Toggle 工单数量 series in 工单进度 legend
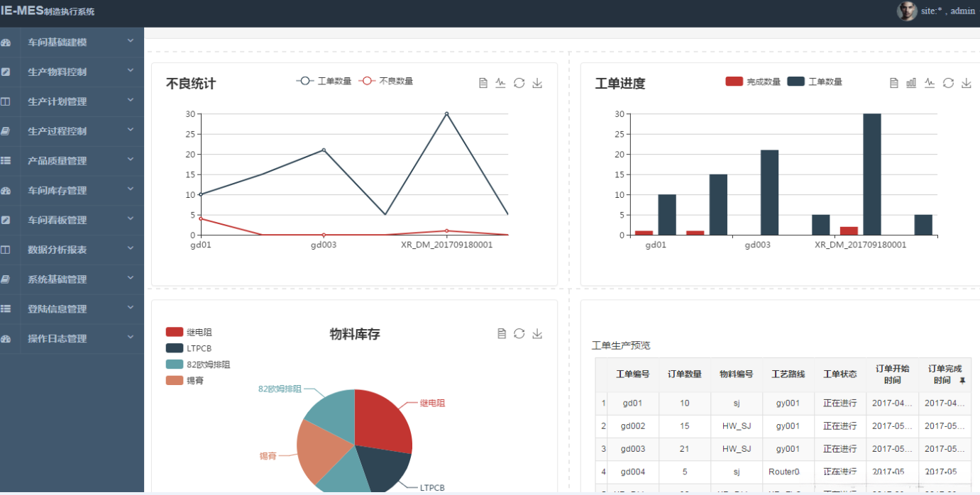980x495 pixels. pos(815,82)
